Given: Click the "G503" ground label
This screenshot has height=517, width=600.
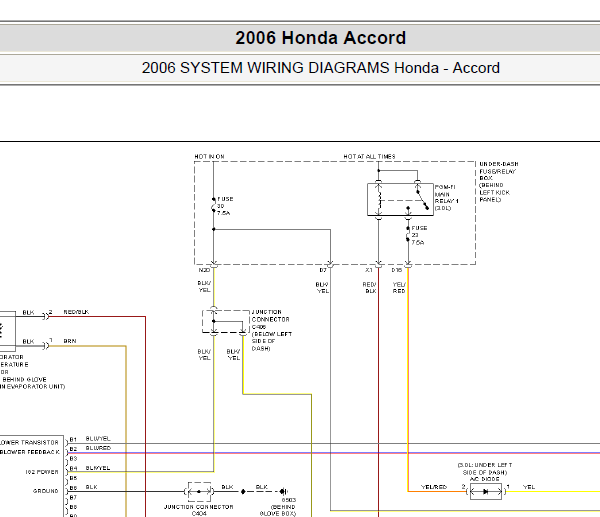Looking at the screenshot, I should (x=289, y=500).
